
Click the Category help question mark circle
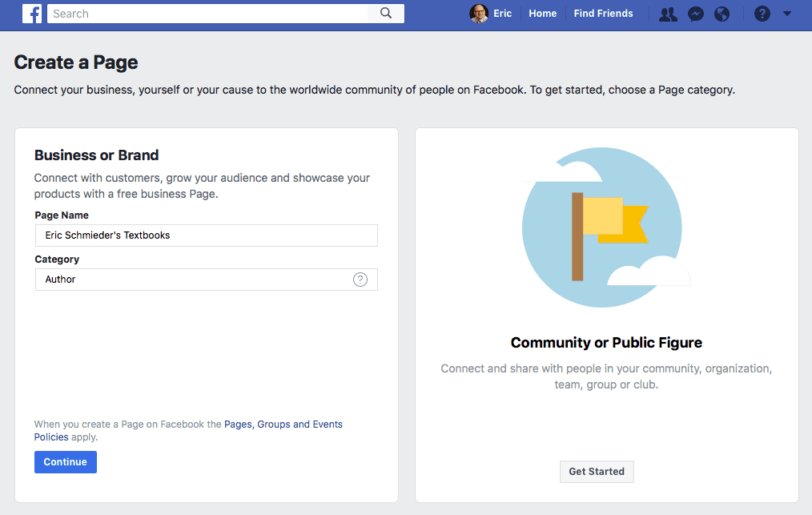[360, 279]
